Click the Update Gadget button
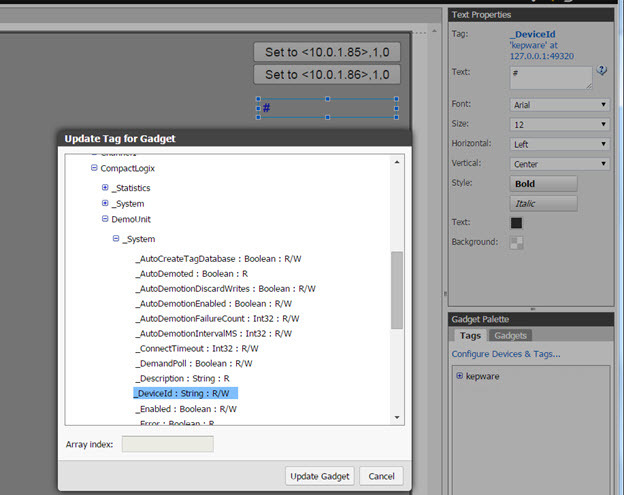 tap(320, 476)
